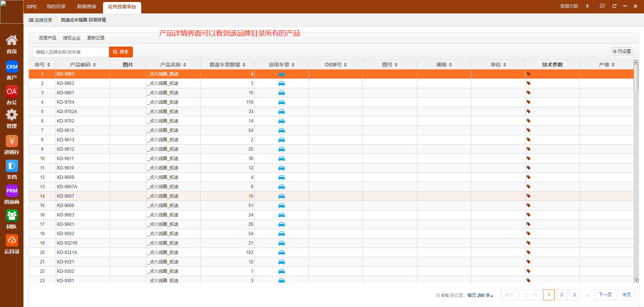The height and width of the screenshot is (307, 644).
Task: Open 列设置 column settings
Action: pyautogui.click(x=622, y=51)
